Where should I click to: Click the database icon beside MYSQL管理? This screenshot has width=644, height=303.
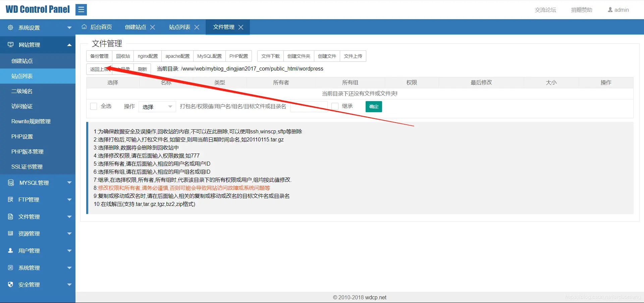pos(11,183)
